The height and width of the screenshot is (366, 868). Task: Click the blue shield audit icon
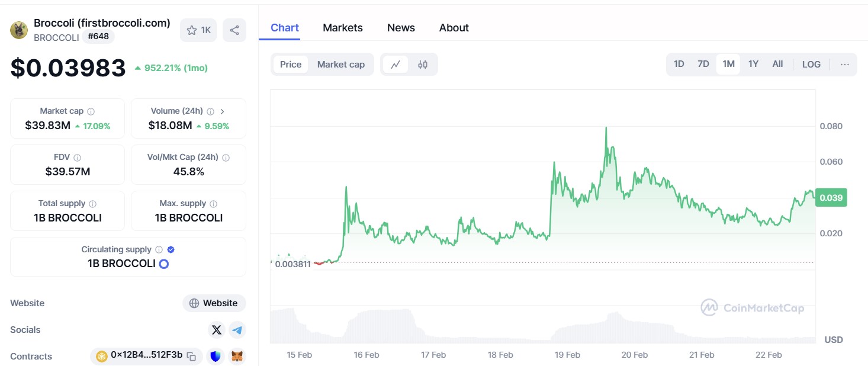coord(216,356)
